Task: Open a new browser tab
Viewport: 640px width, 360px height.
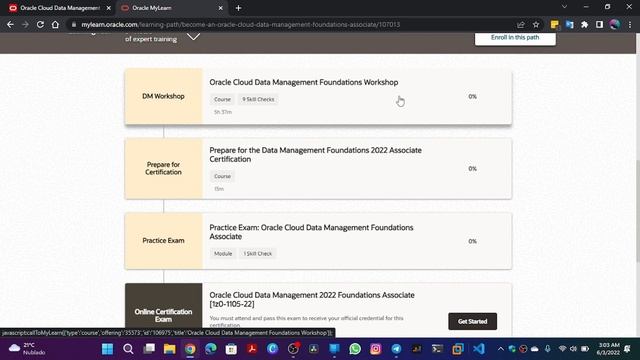Action: [x=238, y=8]
